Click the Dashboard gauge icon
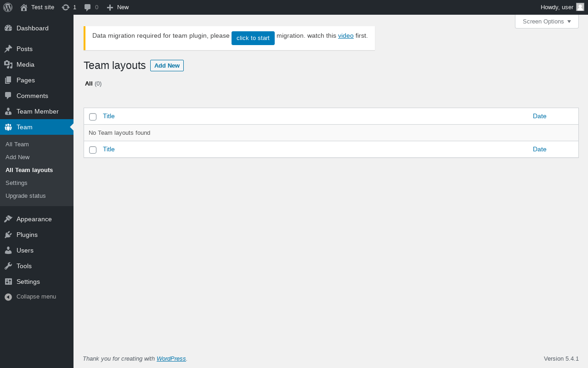Image resolution: width=588 pixels, height=368 pixels. point(8,28)
